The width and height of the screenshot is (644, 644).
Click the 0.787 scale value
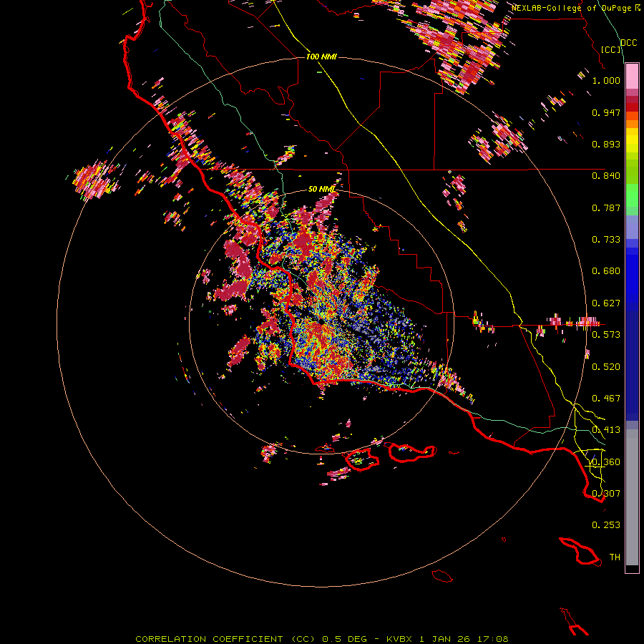(606, 208)
